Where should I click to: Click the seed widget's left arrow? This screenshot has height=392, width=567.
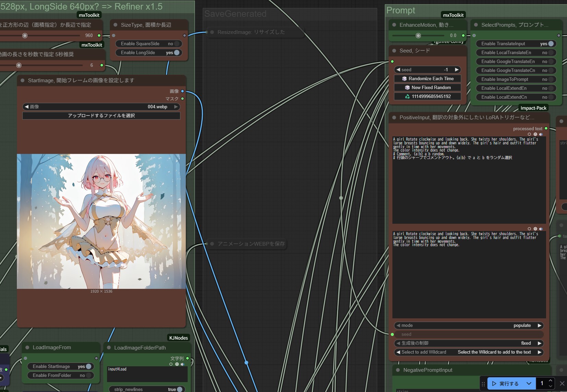[x=398, y=70]
